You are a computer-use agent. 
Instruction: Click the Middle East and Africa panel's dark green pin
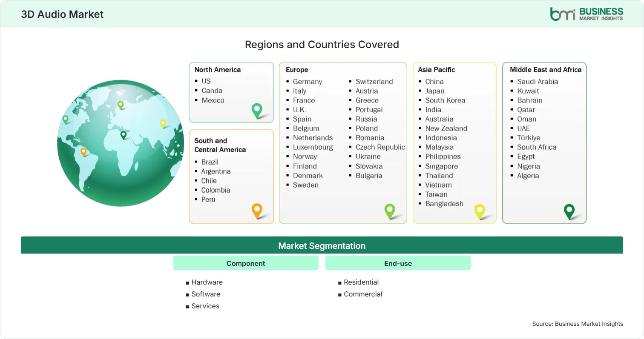point(569,211)
